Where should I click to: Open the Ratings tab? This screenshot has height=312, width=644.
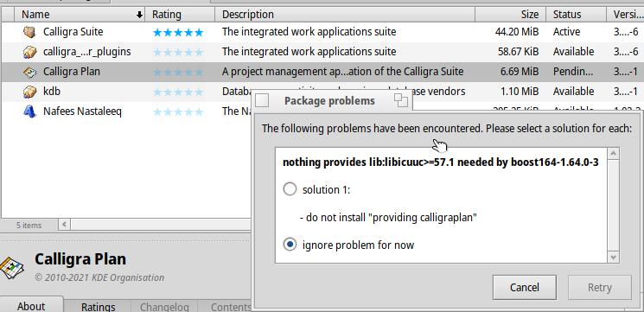pos(99,306)
